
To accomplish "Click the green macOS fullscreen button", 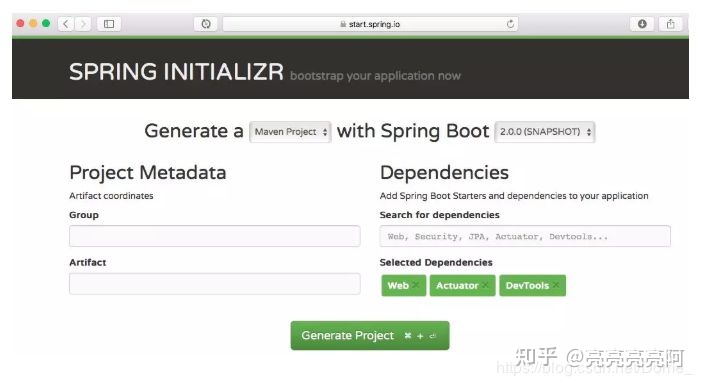I will point(46,23).
